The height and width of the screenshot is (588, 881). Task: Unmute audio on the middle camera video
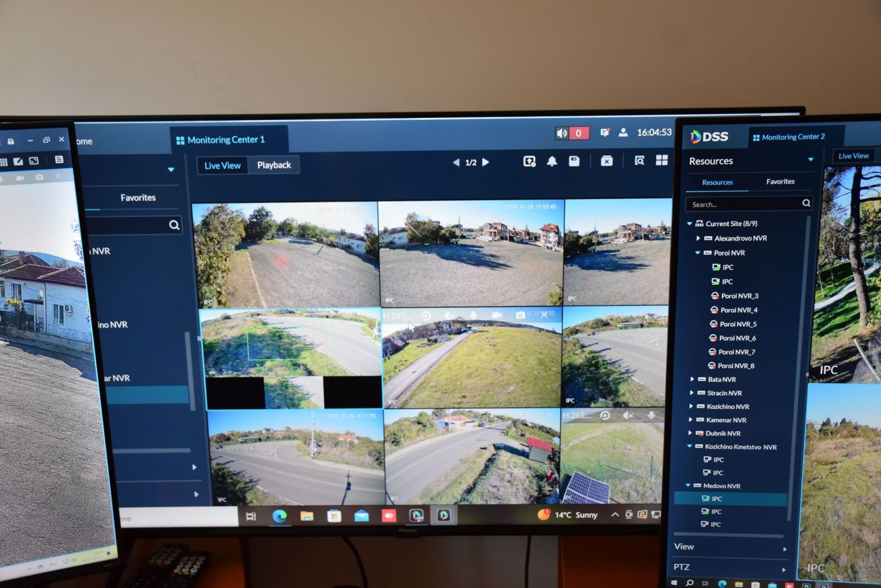[449, 316]
